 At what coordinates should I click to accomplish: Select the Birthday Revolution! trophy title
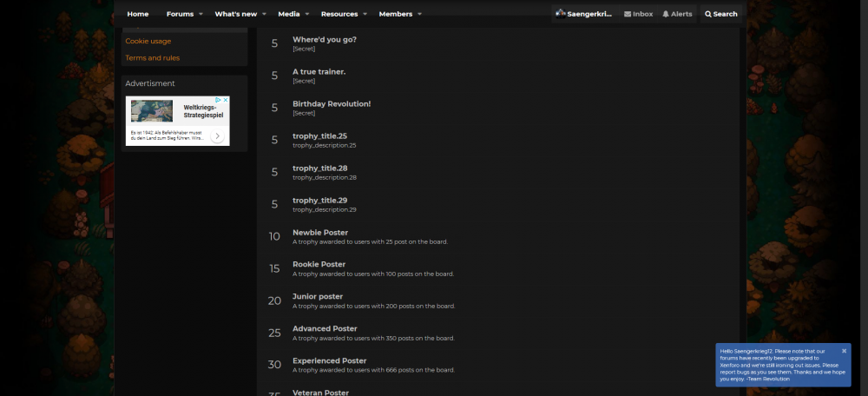coord(332,104)
